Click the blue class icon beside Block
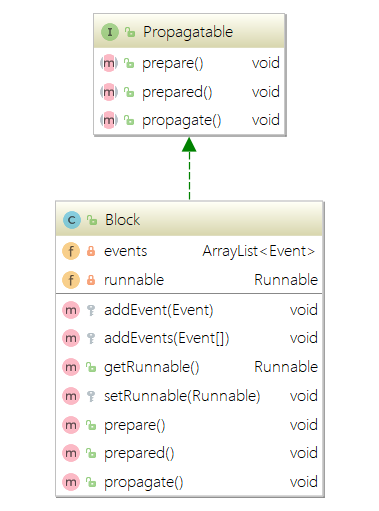The height and width of the screenshot is (511, 379). 72,220
